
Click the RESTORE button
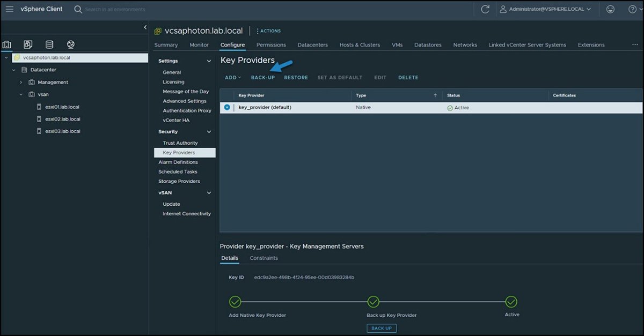pyautogui.click(x=296, y=78)
